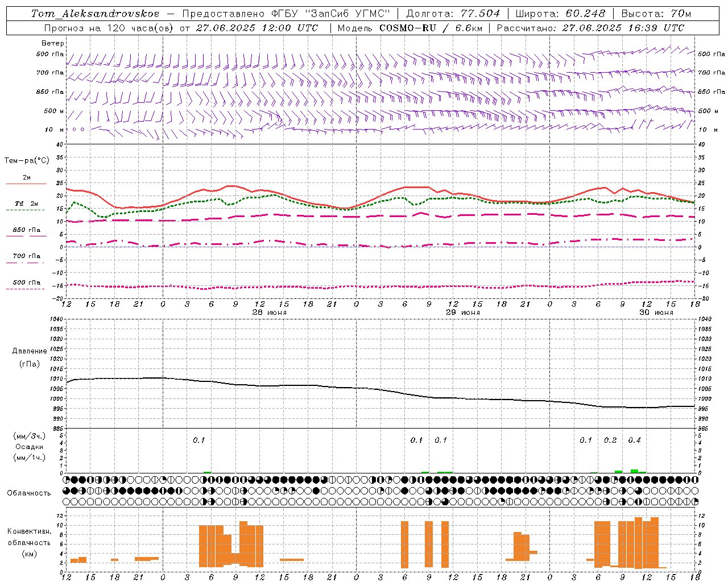The width and height of the screenshot is (728, 582).
Task: Click the 700 гПа temperature legend label
Action: tap(27, 256)
